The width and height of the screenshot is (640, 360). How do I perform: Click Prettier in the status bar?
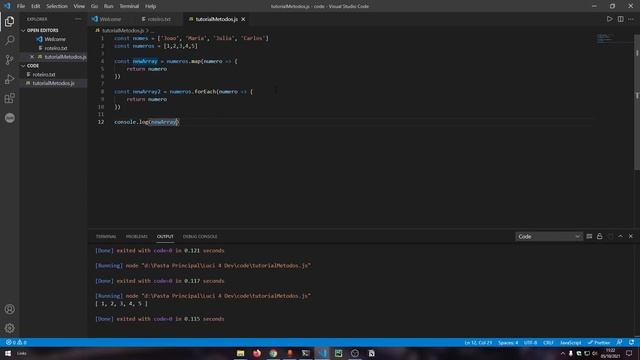(599, 342)
